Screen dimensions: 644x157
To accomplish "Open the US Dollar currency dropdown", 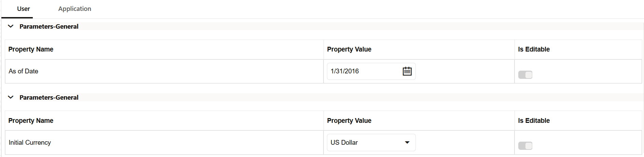I will (x=371, y=142).
